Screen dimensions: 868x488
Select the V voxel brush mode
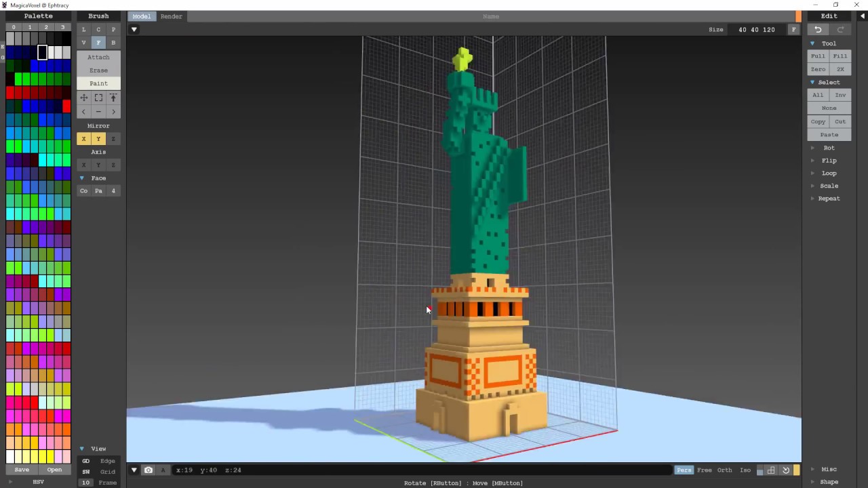(x=83, y=42)
